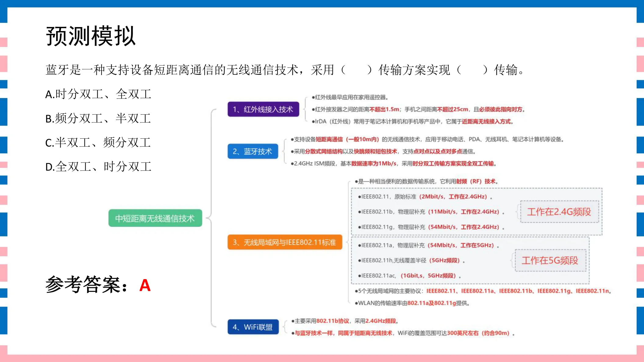Select the purple 1、红外线接入技术 node
The image size is (644, 362).
[263, 109]
